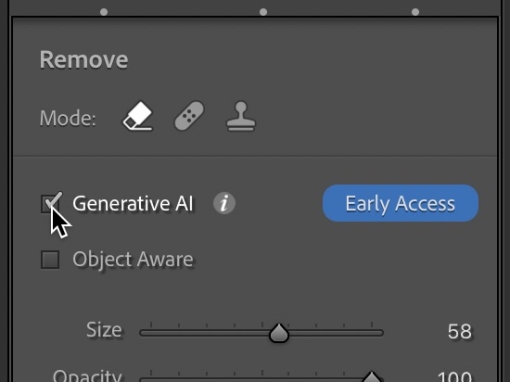510x382 pixels.
Task: Click the Opacity slider label
Action: tap(87, 376)
